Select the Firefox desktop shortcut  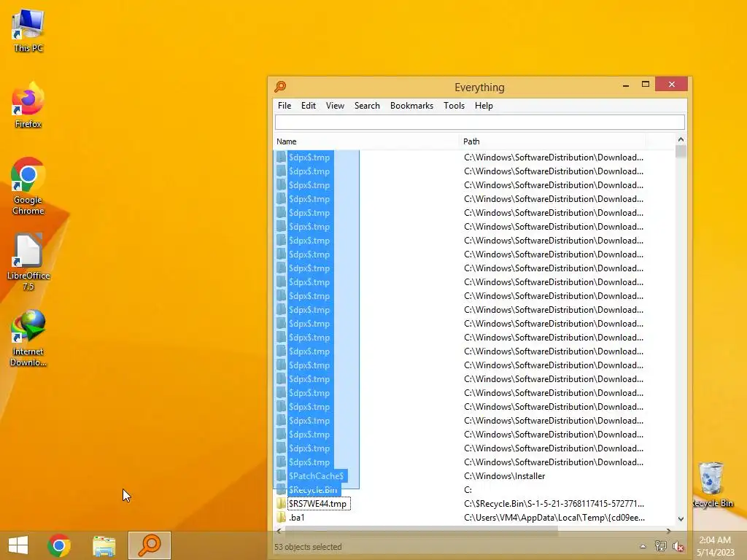[x=28, y=106]
